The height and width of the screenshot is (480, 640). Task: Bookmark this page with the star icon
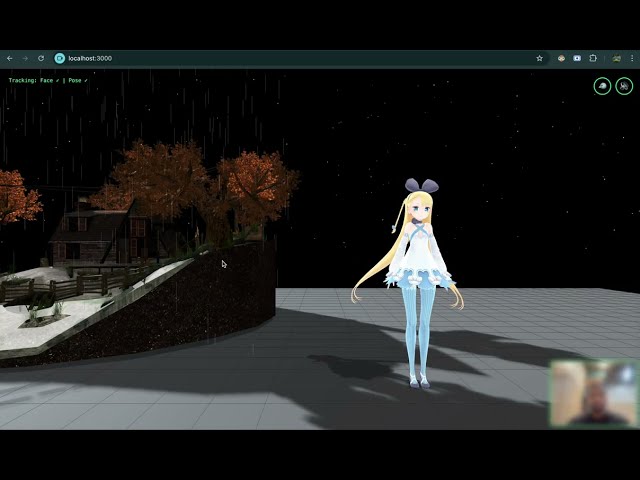click(x=539, y=58)
